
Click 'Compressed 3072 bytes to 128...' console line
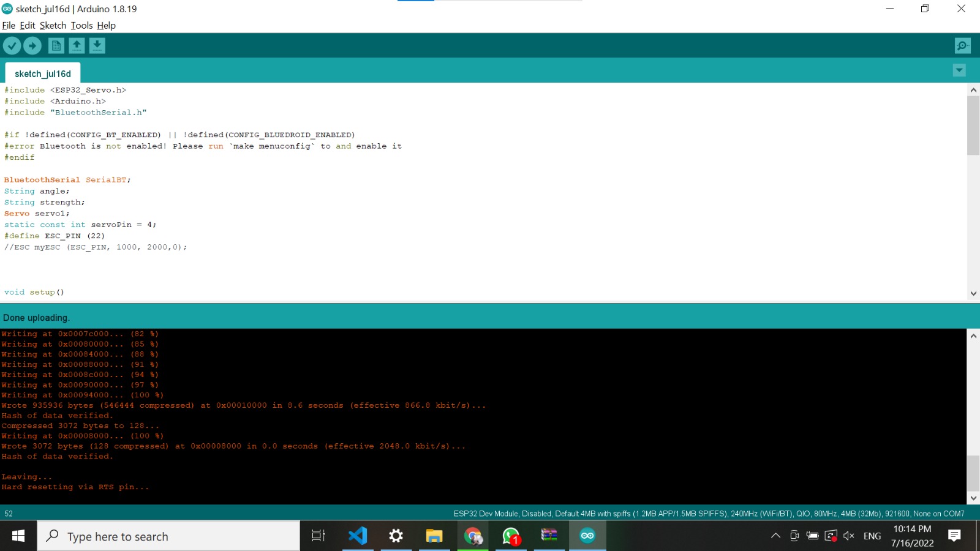[x=80, y=425]
